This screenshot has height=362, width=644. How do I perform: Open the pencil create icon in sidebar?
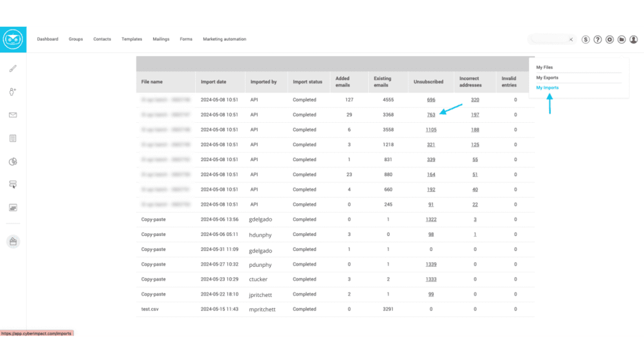coord(13,68)
